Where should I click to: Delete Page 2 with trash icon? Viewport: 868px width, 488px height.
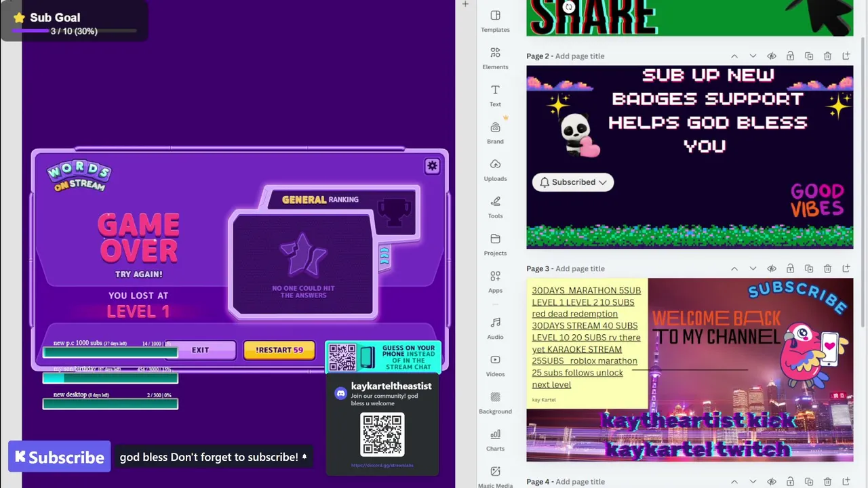827,56
